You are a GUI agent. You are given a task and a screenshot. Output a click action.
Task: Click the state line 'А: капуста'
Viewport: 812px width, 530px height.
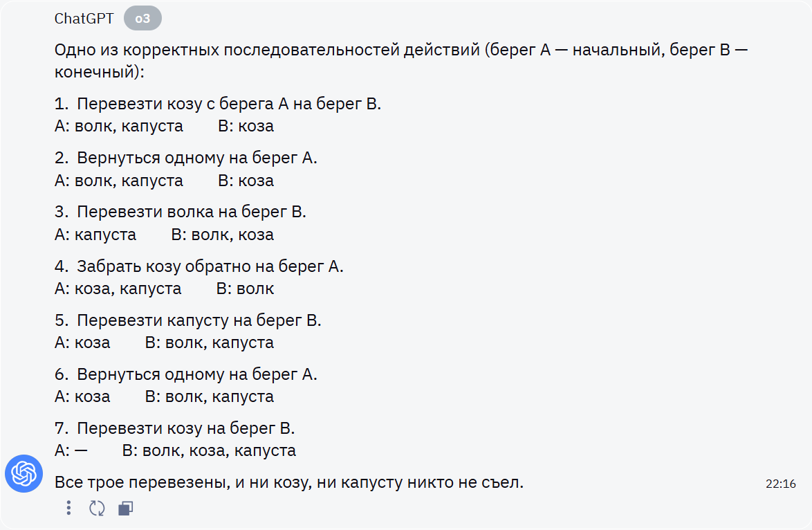[95, 235]
